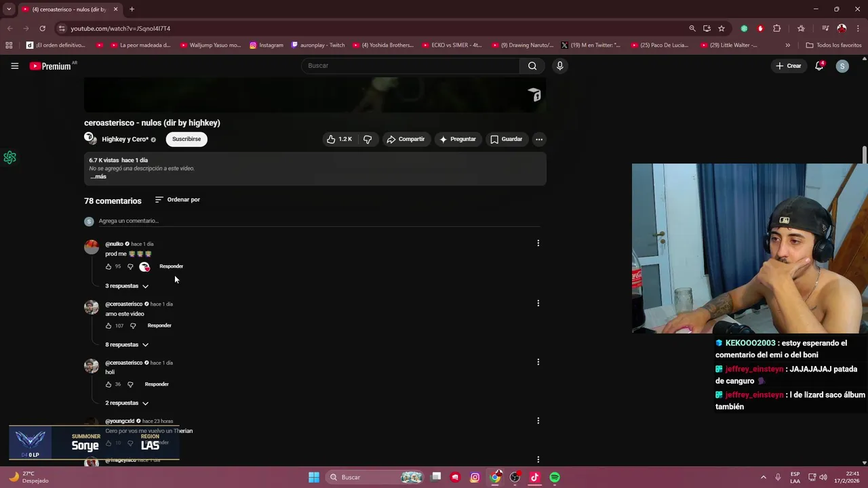Switch to the ceroasterisco - nulos tab

(x=68, y=9)
